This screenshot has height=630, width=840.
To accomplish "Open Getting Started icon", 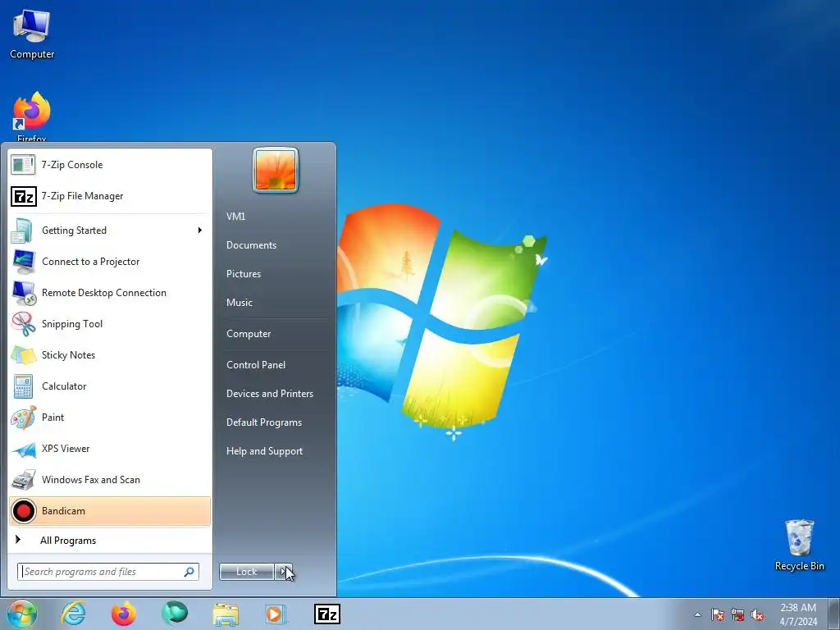I will (x=23, y=231).
